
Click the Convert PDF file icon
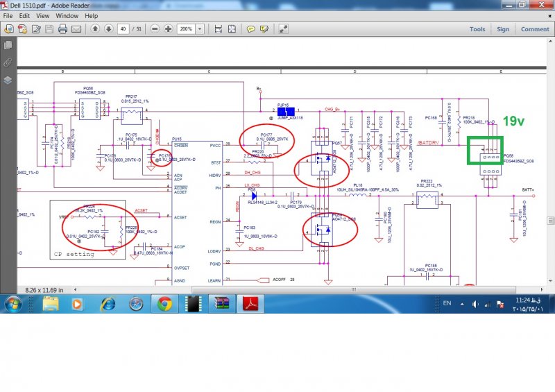pyautogui.click(x=22, y=29)
